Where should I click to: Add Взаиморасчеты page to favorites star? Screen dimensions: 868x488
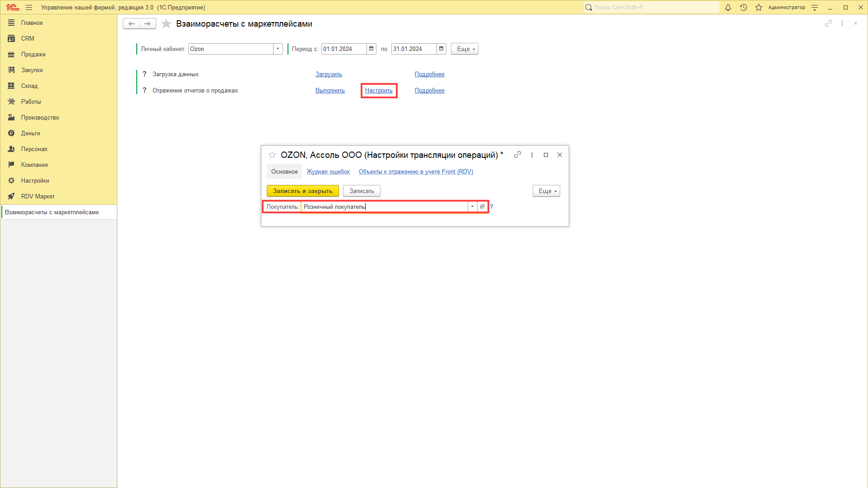click(x=166, y=23)
